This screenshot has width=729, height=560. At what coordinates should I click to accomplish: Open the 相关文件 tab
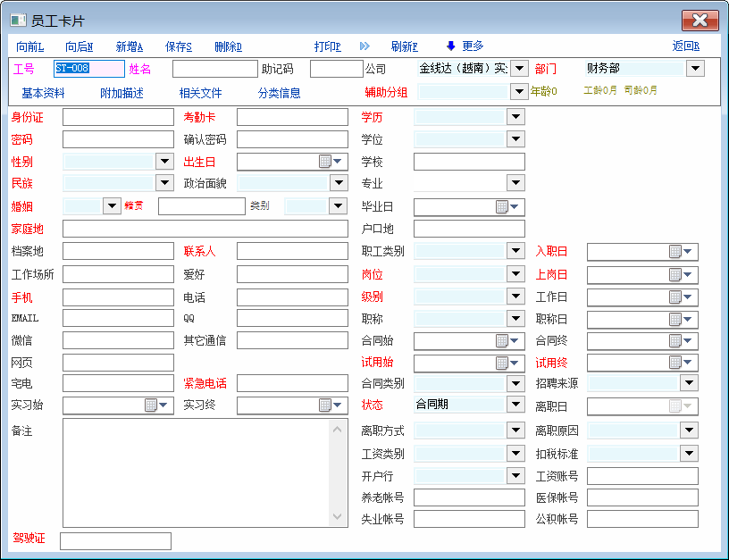200,93
